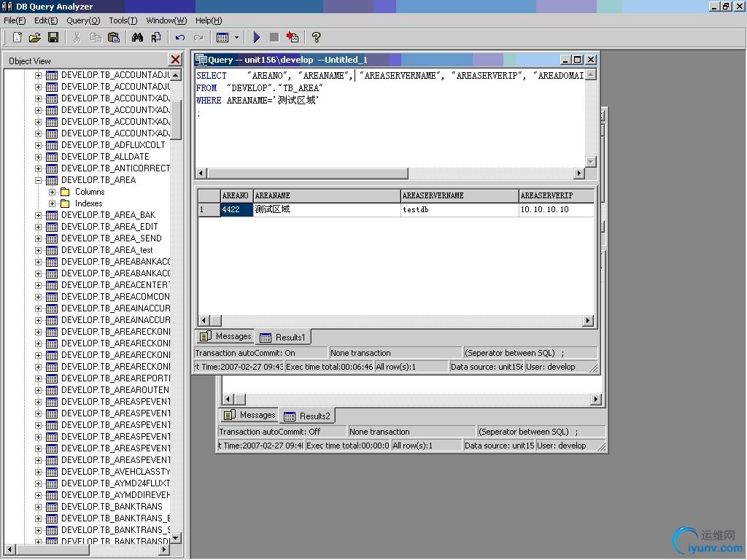Expand the DEVELOP.TB_AREA_BAK node
The height and width of the screenshot is (560, 747).
38,215
